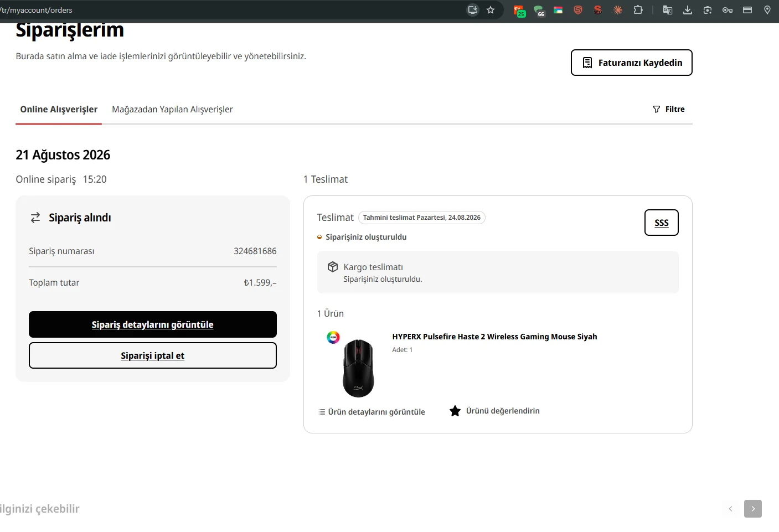Click the install app icon in address bar
The width and height of the screenshot is (779, 532).
tap(473, 10)
